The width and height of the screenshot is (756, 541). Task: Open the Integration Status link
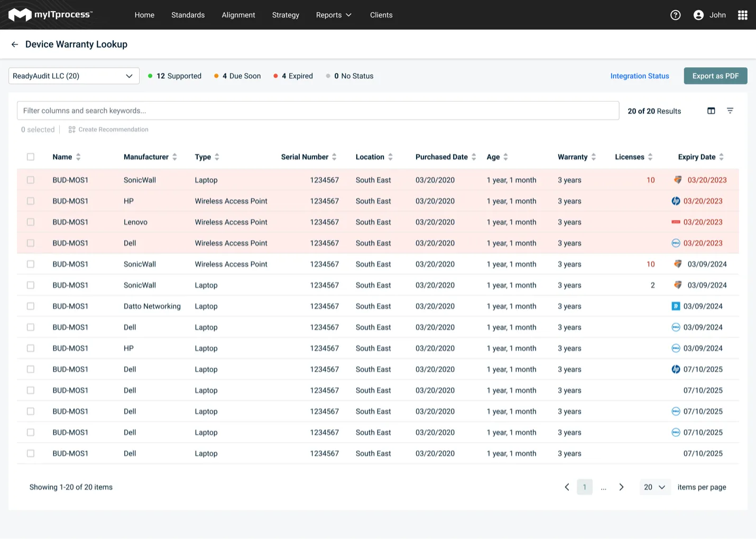coord(640,76)
